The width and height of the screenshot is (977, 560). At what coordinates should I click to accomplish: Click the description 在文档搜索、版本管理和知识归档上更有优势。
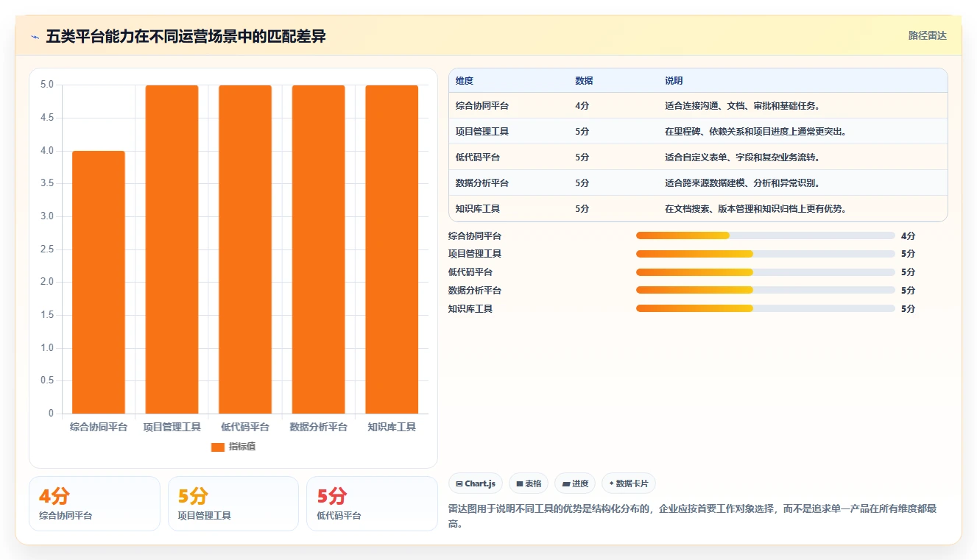[x=755, y=208]
